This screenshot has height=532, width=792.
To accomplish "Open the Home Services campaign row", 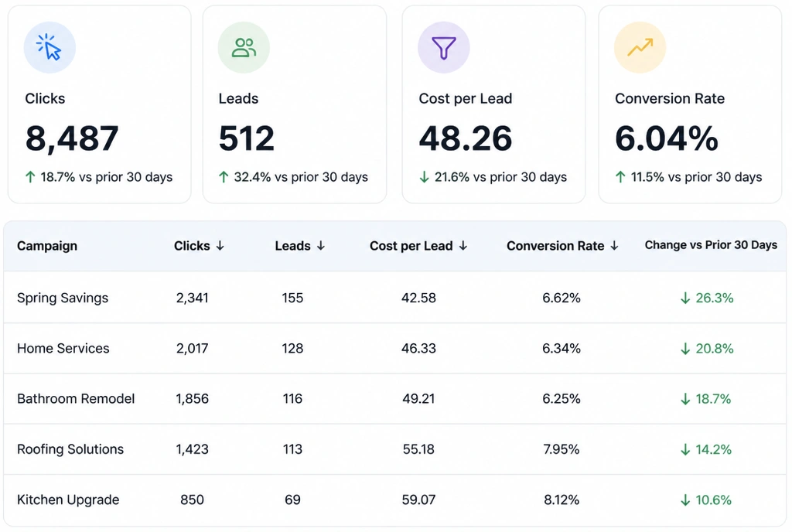I will coord(395,348).
